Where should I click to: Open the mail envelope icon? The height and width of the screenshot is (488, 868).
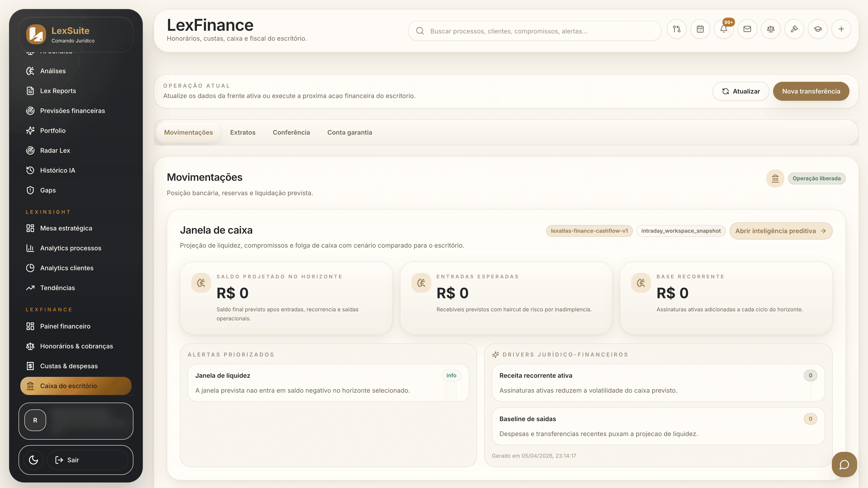[x=747, y=29]
